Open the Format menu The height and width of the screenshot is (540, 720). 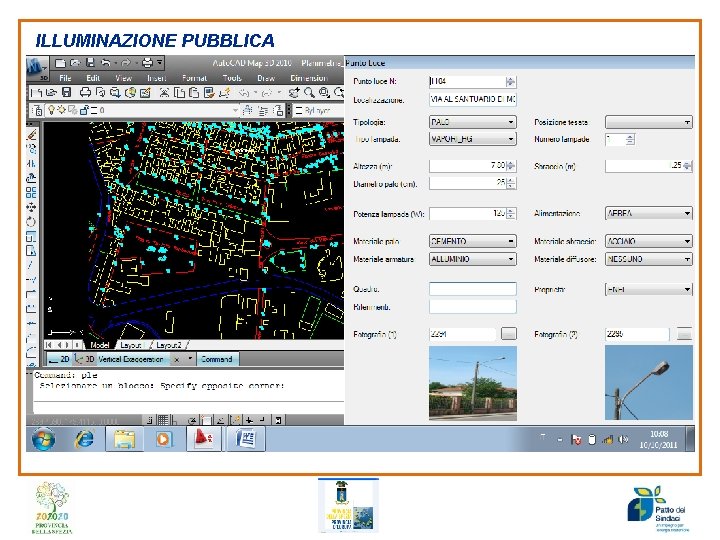194,78
